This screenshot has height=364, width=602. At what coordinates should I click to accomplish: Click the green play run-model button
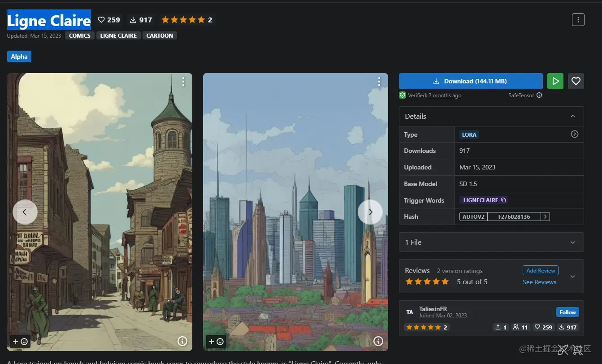[x=555, y=81]
